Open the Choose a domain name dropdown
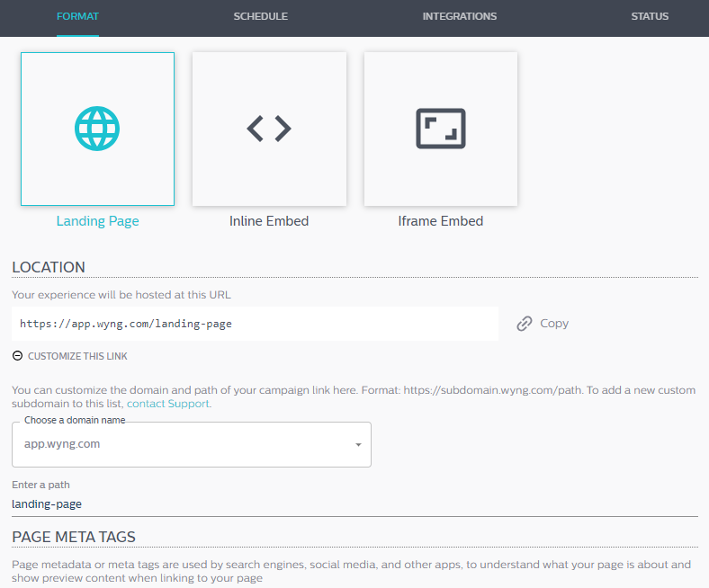This screenshot has width=709, height=588. 192,445
